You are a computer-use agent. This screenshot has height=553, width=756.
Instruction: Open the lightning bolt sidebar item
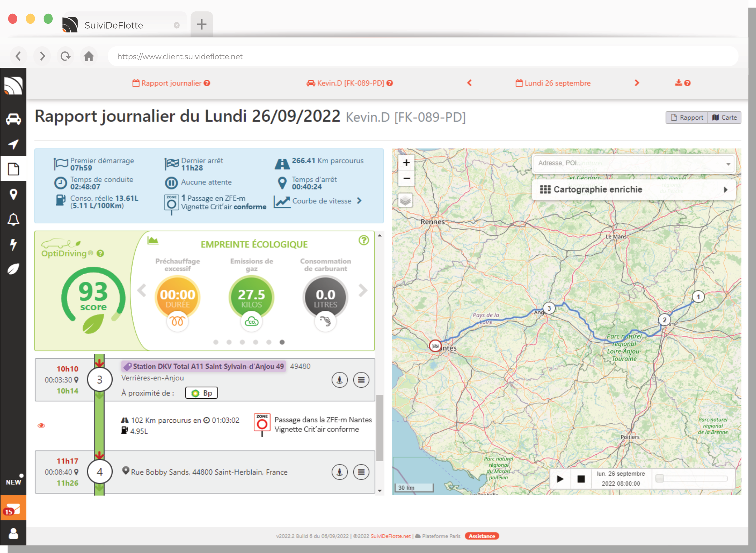[x=13, y=244]
